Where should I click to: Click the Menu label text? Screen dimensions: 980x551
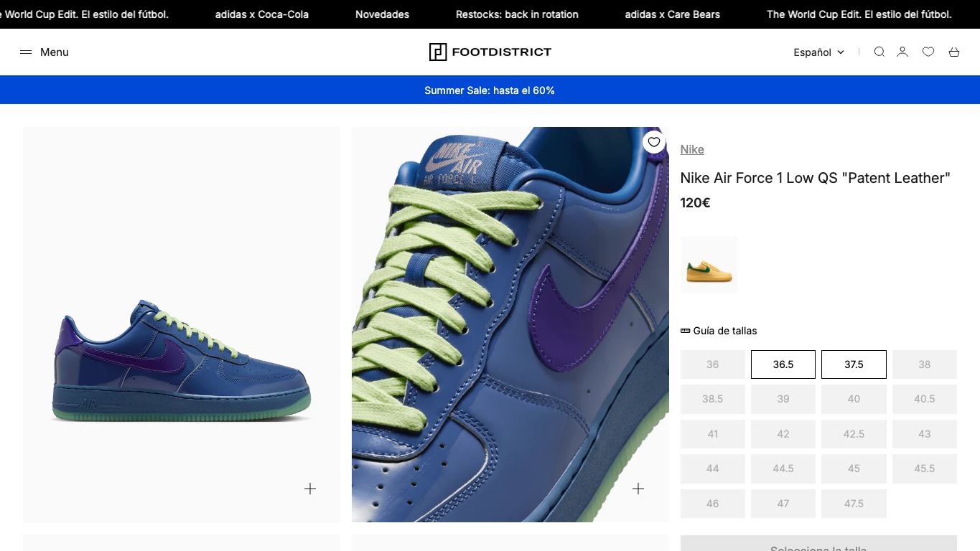click(55, 52)
